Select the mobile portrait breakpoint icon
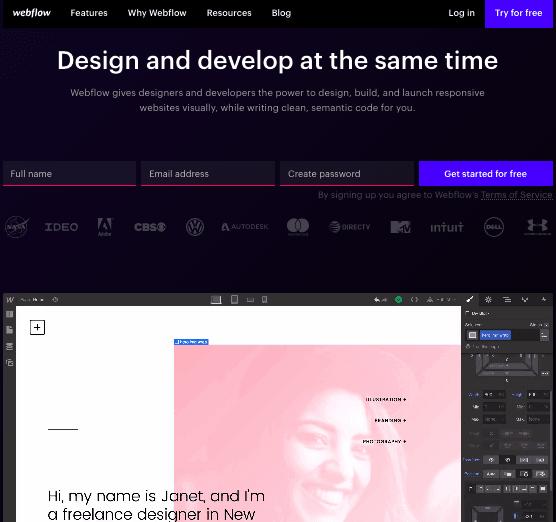Screen dimensions: 556x522 (x=265, y=300)
